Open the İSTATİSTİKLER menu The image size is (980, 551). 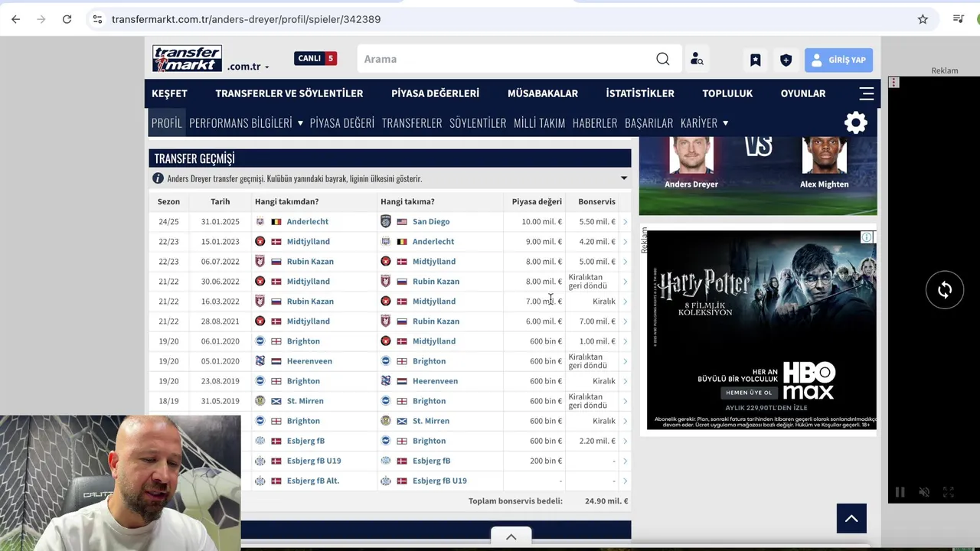click(640, 93)
